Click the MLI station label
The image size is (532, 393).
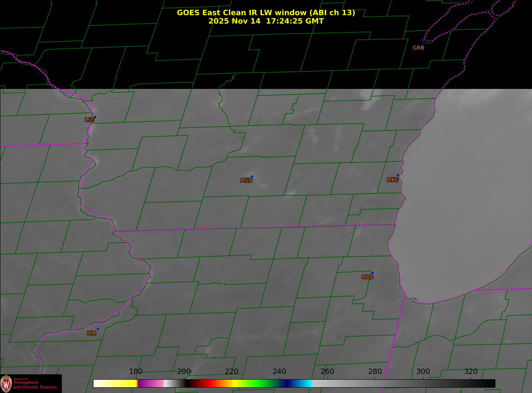pos(92,333)
